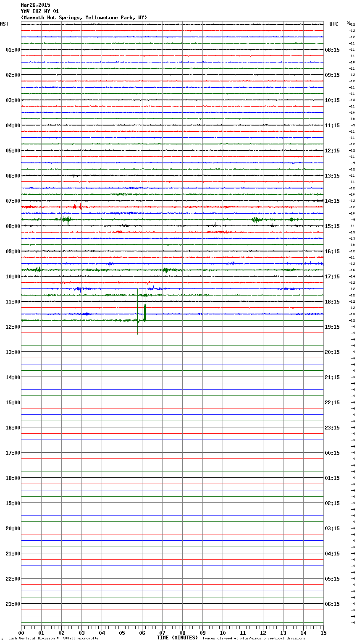Image resolution: width=357 pixels, height=644 pixels.
Task: Click the Each Vertical Division 500.00 microvolts note
Action: (x=53, y=639)
